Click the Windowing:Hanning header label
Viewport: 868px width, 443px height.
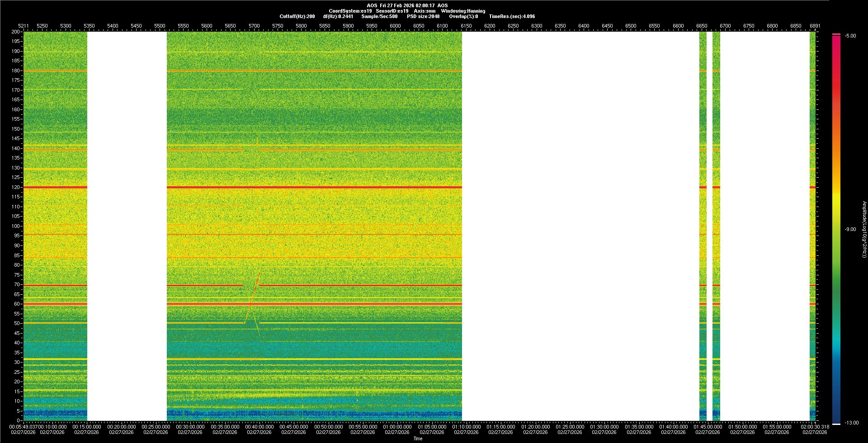pyautogui.click(x=463, y=11)
